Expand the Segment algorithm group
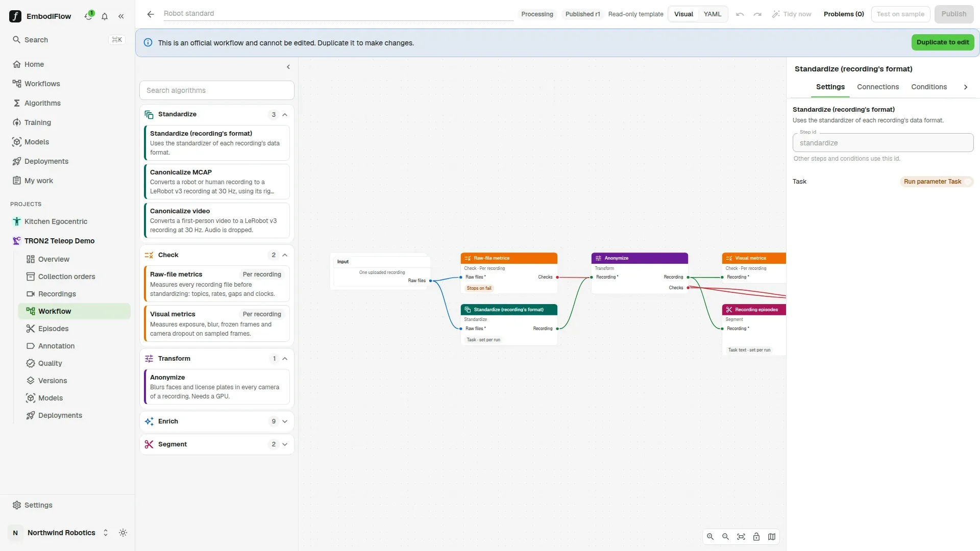Viewport: 980px width, 551px height. click(285, 444)
